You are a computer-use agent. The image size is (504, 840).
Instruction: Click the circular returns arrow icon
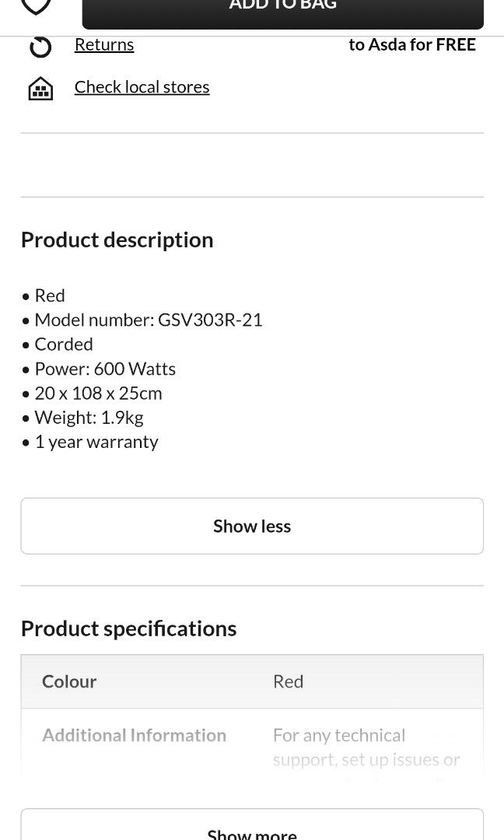40,45
